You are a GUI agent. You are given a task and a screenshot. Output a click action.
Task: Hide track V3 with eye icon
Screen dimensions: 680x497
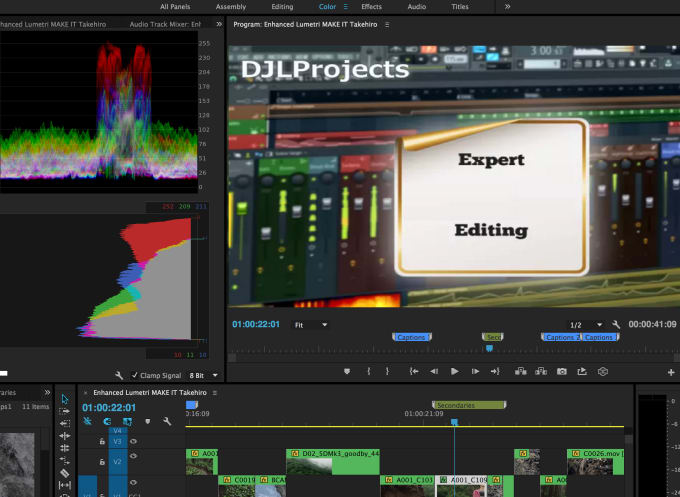click(134, 441)
